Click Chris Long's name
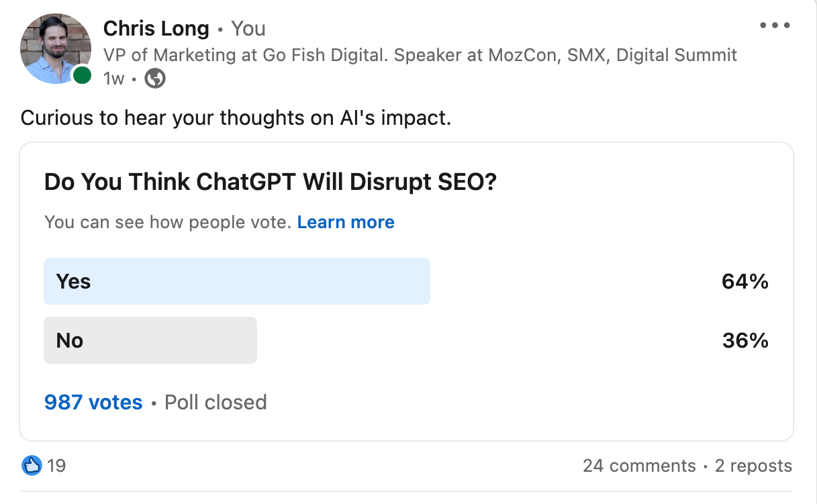Image resolution: width=817 pixels, height=504 pixels. tap(156, 28)
